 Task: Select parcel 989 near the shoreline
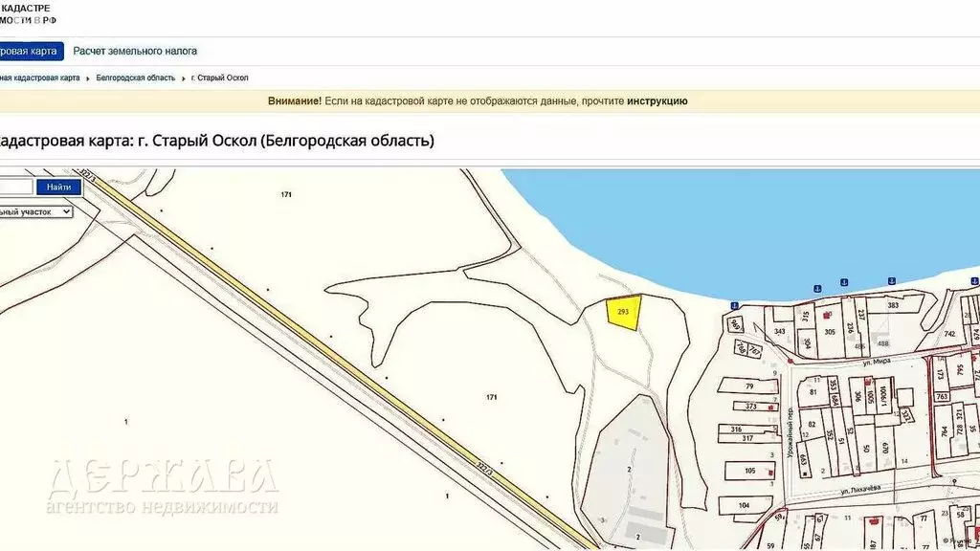pos(736,323)
